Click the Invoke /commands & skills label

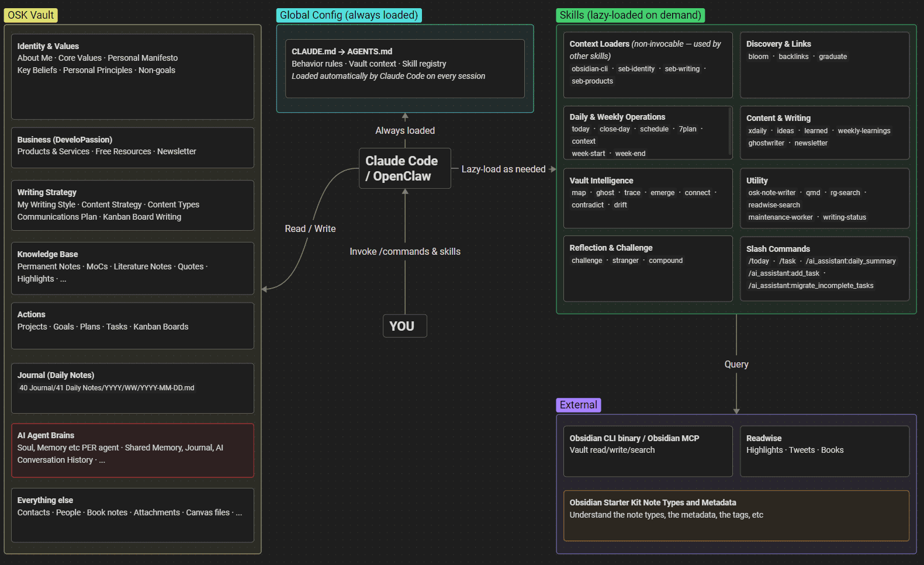coord(405,251)
